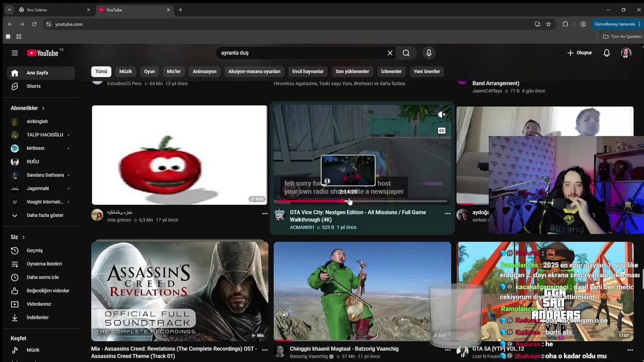Start voice search with microphone icon

(429, 53)
